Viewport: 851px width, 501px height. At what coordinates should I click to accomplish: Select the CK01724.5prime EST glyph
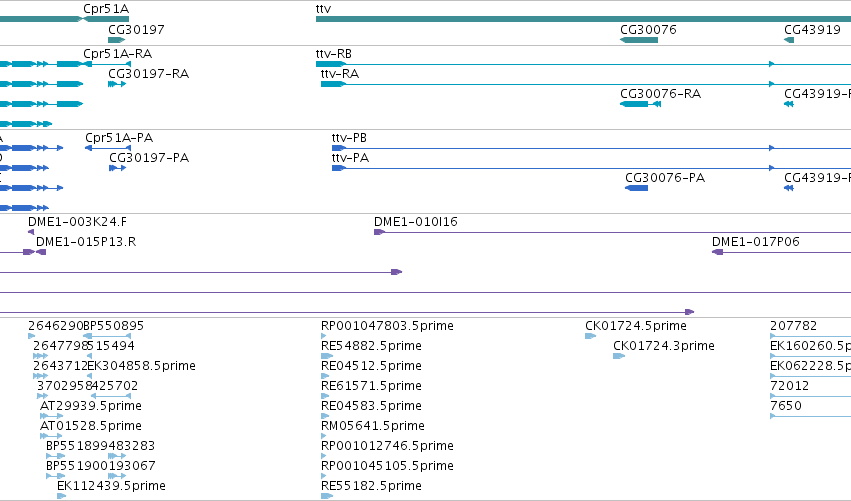pos(590,336)
